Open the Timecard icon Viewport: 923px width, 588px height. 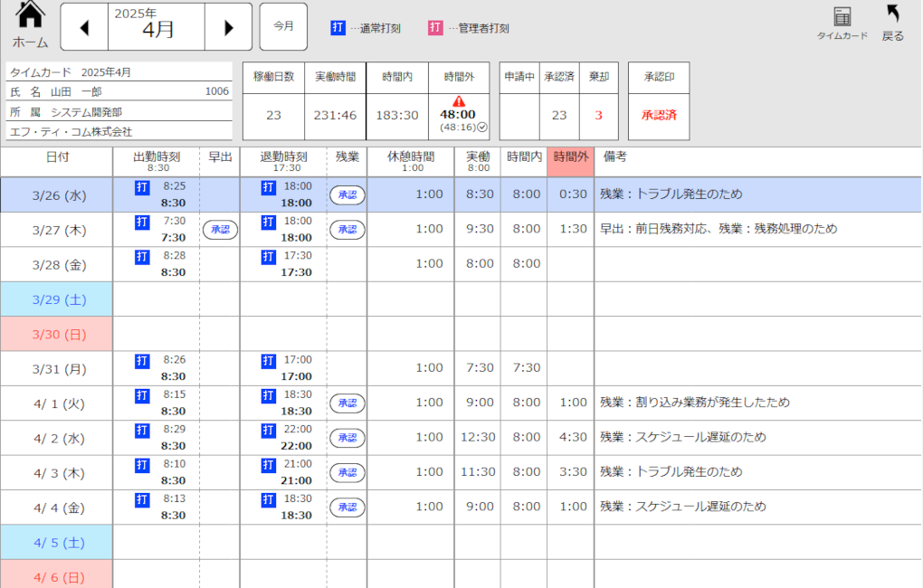tap(842, 24)
